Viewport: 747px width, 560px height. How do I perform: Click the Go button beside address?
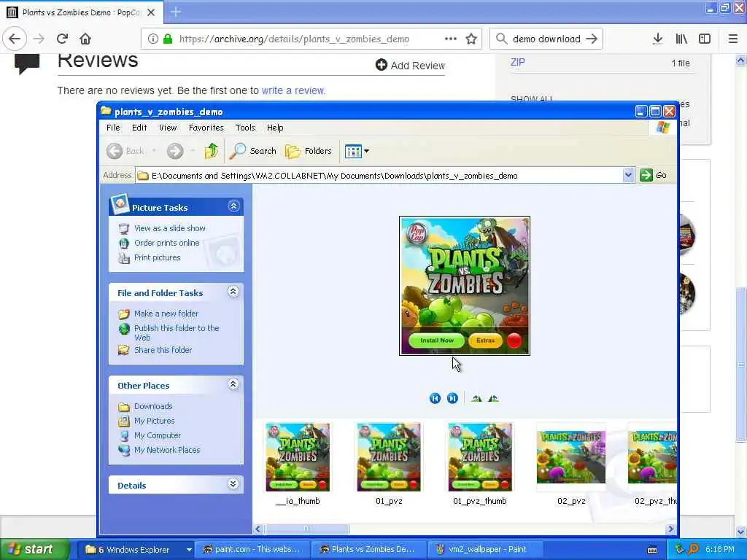653,175
